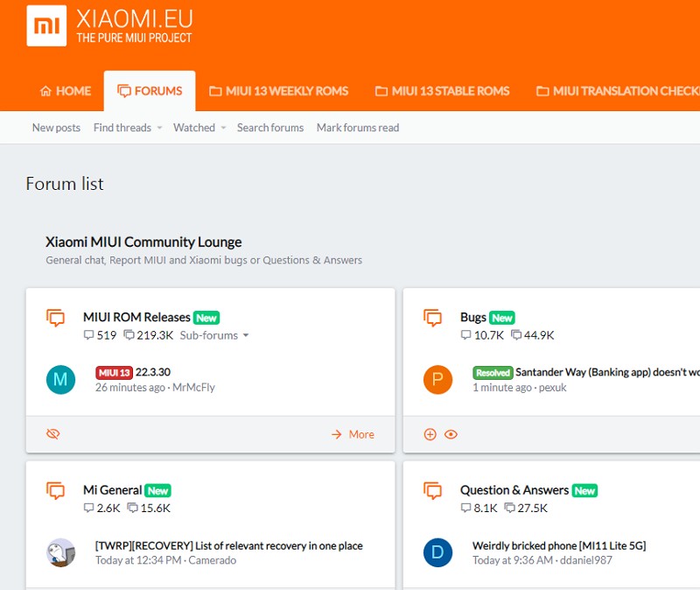The width and height of the screenshot is (700, 590).
Task: Click chat icon in FORUMS tab
Action: pyautogui.click(x=123, y=91)
